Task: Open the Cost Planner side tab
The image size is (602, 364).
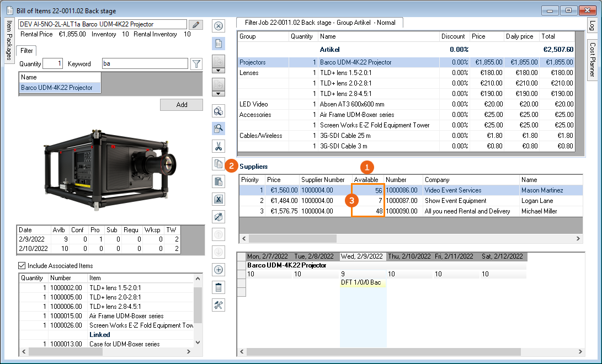Action: click(x=593, y=58)
